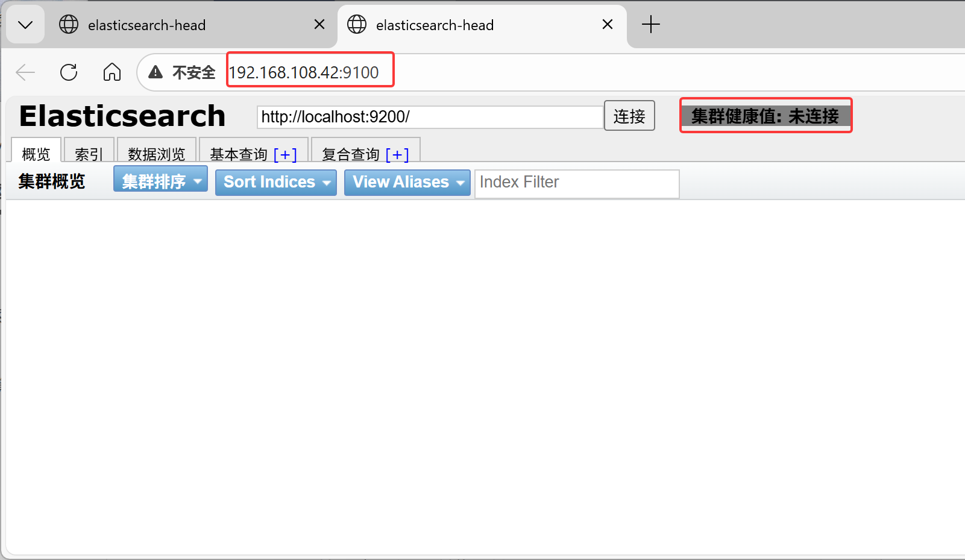Open a new browser tab
Screen dimensions: 965x560
651,25
